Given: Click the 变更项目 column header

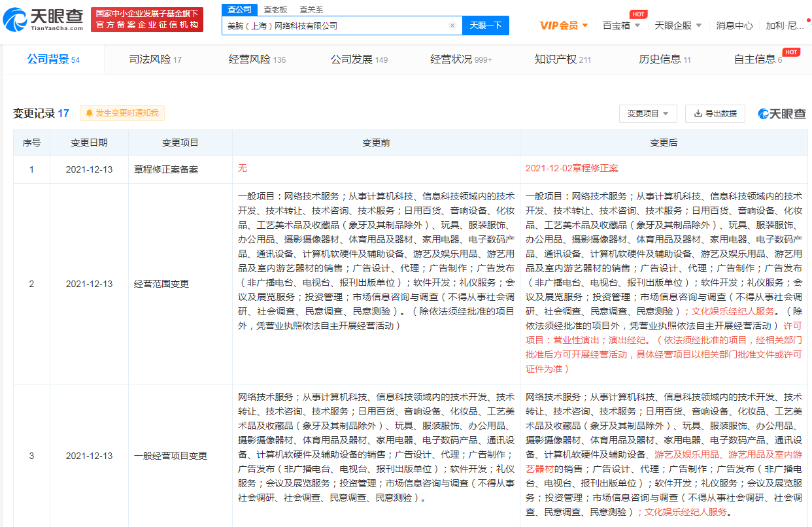Looking at the screenshot, I should [x=180, y=143].
